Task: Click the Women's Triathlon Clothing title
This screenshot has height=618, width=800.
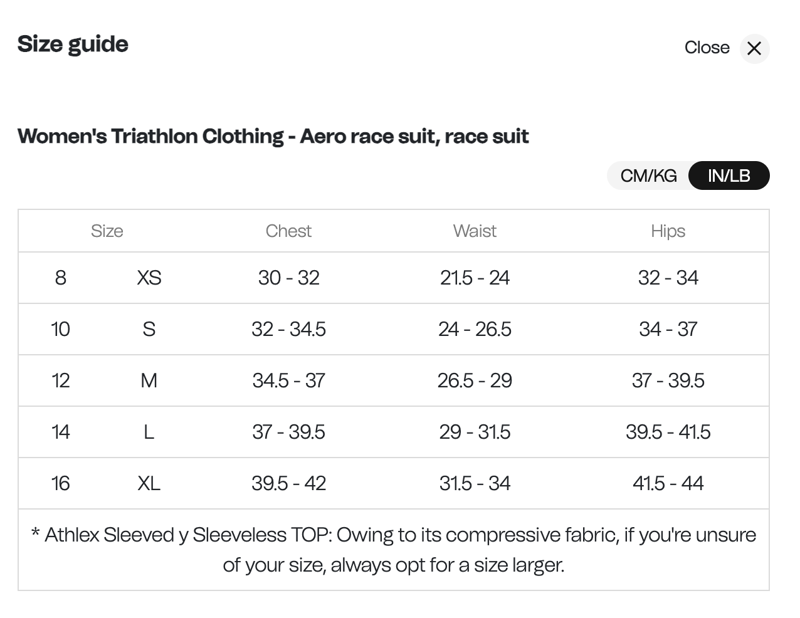Action: pyautogui.click(x=274, y=137)
